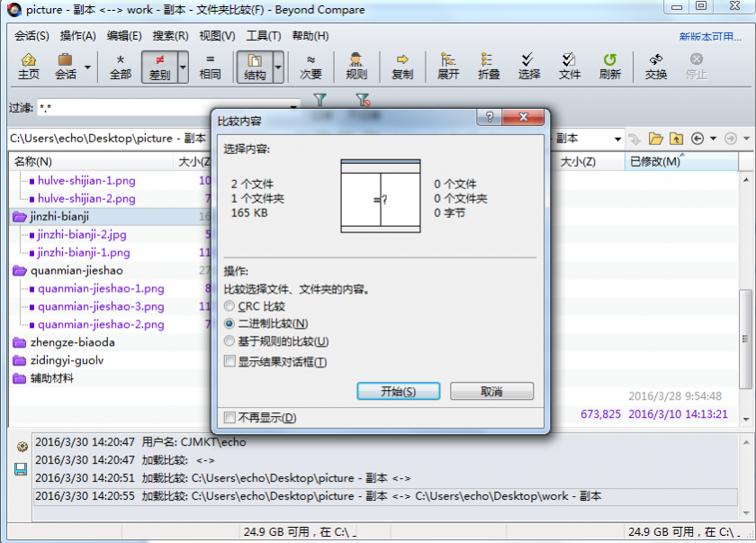Open the 视图(V) menu
The image size is (756, 543).
point(216,36)
